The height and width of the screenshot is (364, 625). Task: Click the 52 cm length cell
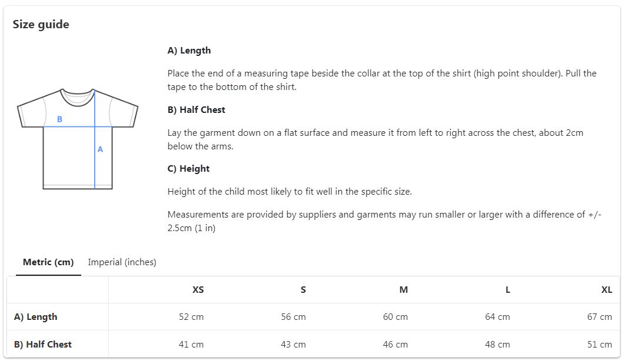pos(191,316)
